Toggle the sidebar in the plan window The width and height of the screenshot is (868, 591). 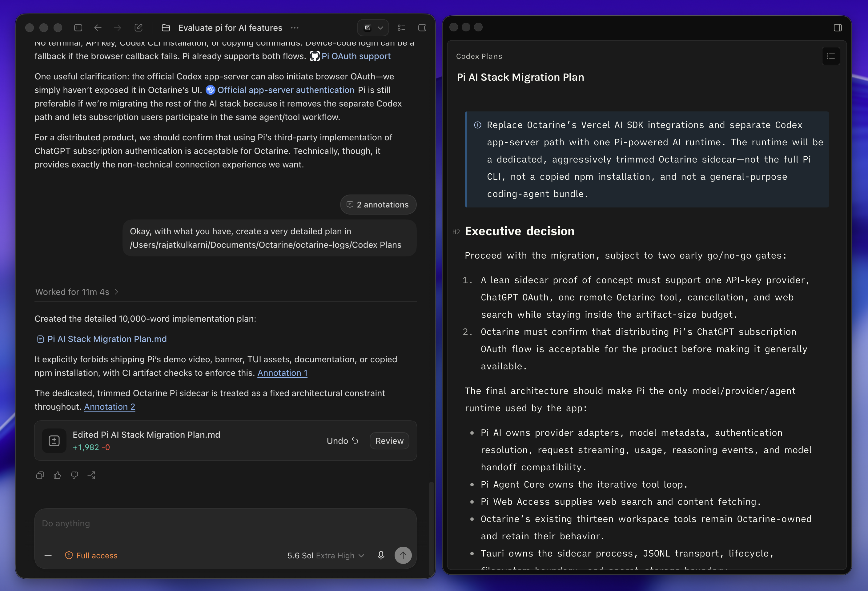(838, 28)
